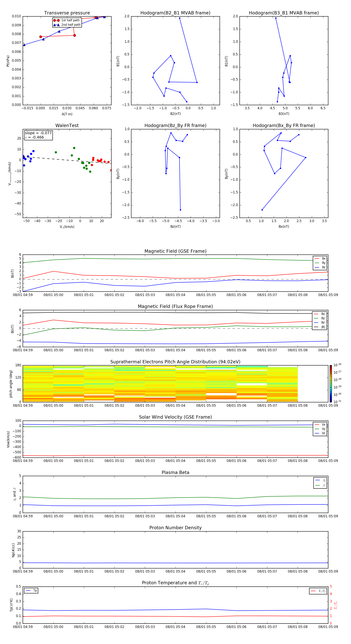Click the "1st half path" legend entry
The height and width of the screenshot is (644, 351).
tap(67, 20)
